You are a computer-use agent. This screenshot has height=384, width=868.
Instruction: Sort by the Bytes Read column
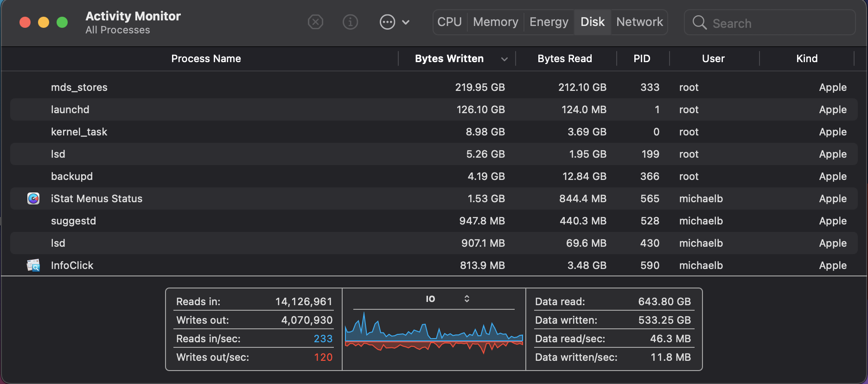564,58
